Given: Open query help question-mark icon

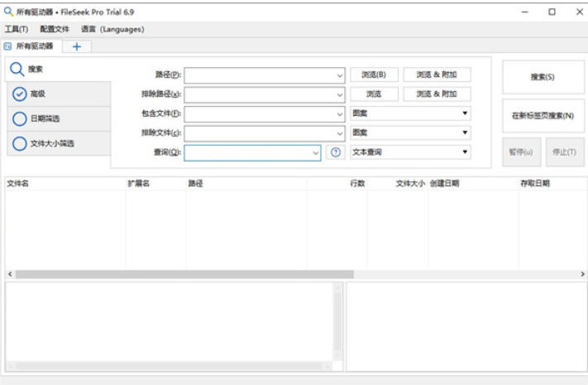Looking at the screenshot, I should [x=336, y=152].
